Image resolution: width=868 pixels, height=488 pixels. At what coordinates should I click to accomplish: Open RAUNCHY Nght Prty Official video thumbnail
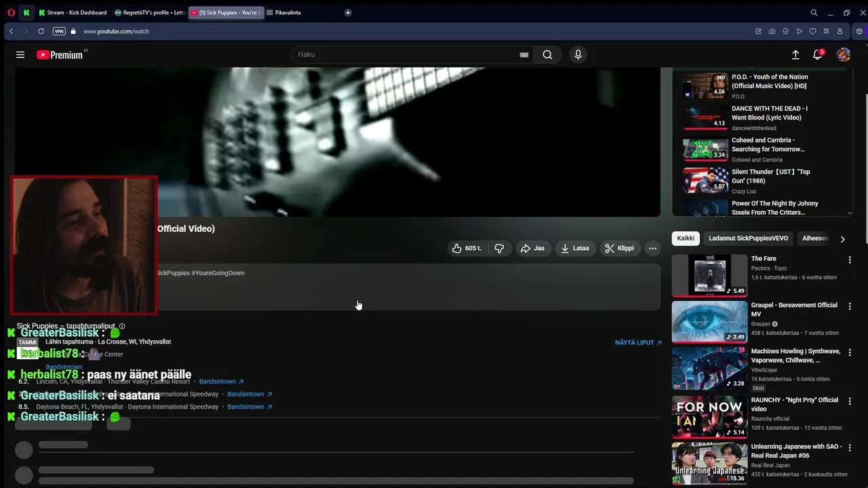click(710, 416)
